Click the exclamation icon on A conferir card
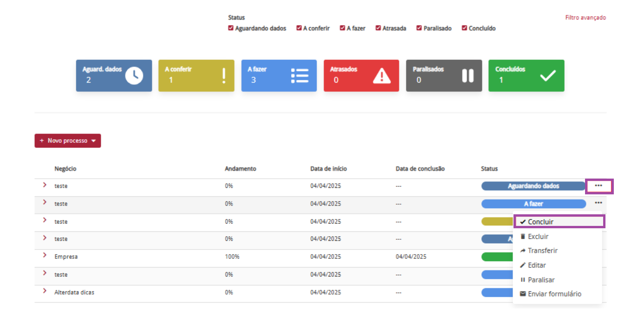 click(224, 76)
